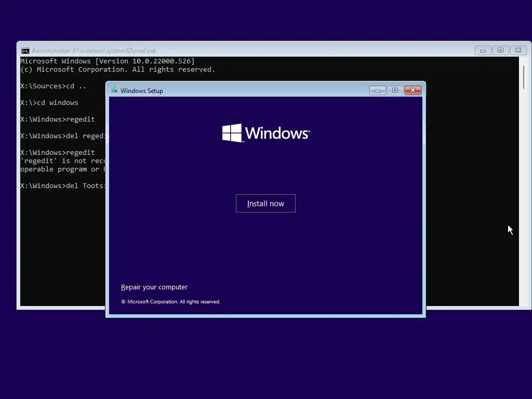Close the Command Prompt window

coord(518,50)
